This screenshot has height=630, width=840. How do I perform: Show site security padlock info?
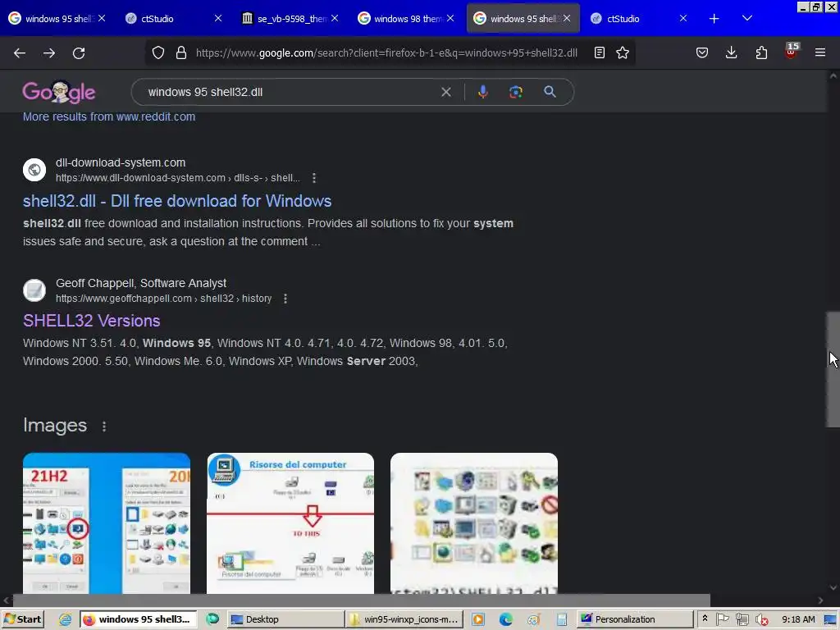click(181, 52)
